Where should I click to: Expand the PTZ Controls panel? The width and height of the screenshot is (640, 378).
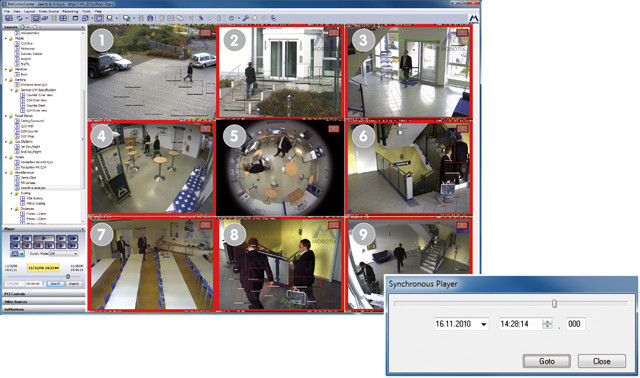(x=44, y=294)
